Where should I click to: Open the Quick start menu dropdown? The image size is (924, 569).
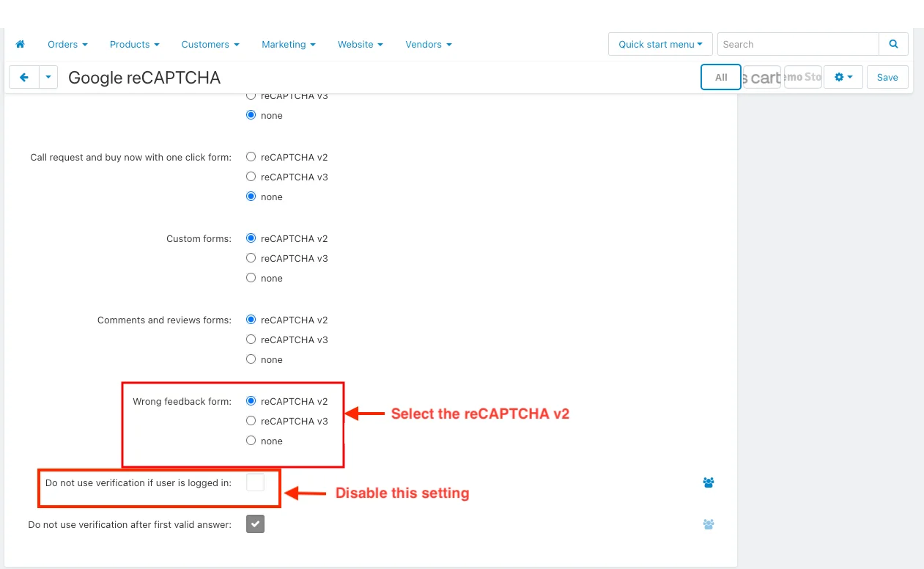(660, 44)
